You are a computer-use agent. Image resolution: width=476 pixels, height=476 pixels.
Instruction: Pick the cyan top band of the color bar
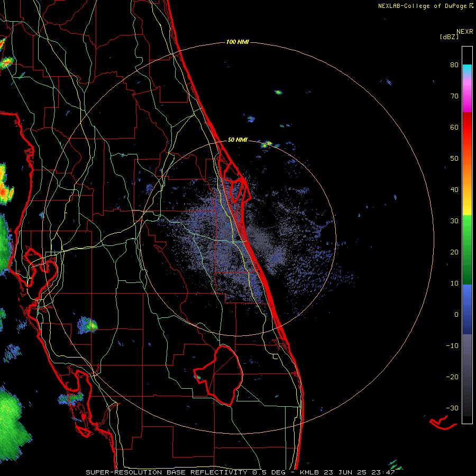(x=467, y=70)
